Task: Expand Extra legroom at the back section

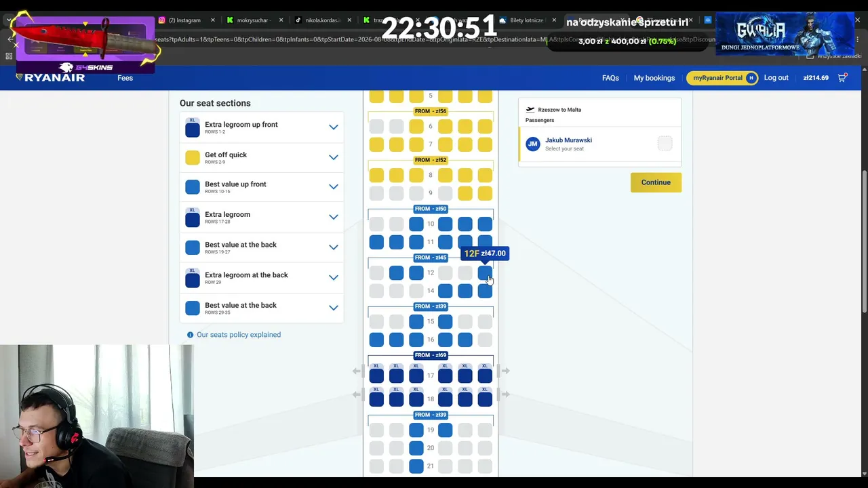Action: (x=334, y=277)
